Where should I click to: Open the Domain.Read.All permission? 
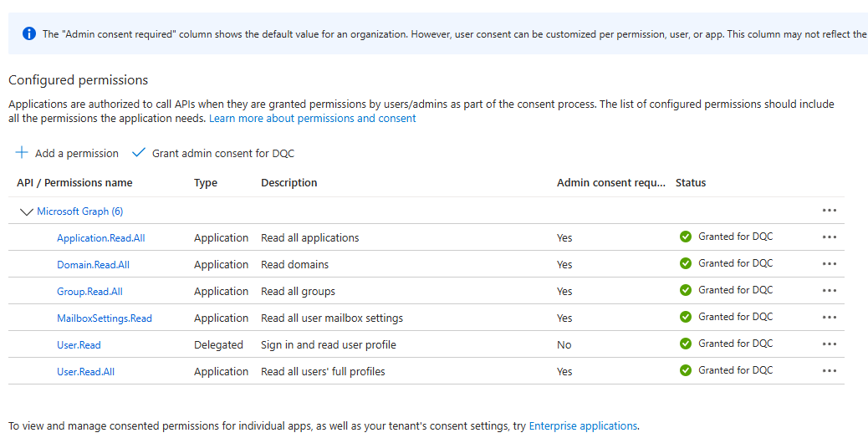[93, 265]
